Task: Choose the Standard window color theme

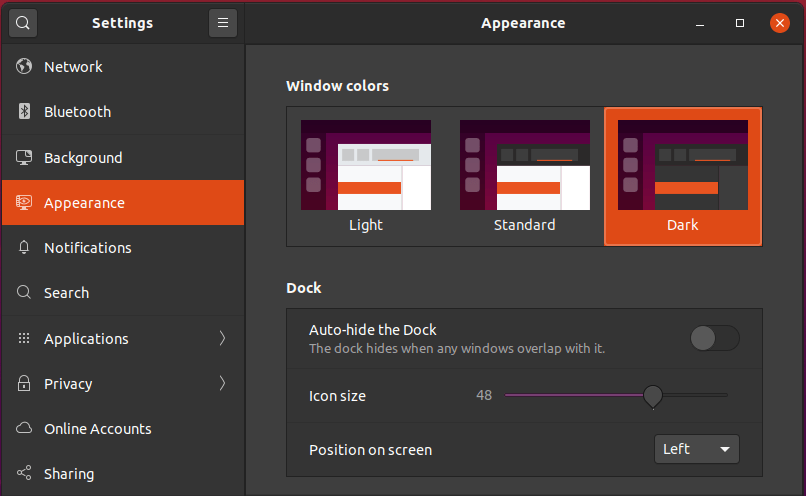Action: click(x=524, y=176)
